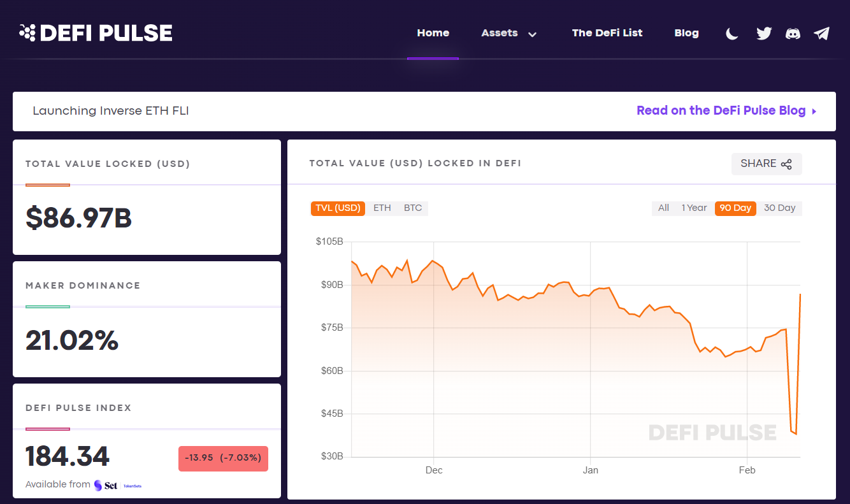Click the $75B axis label
The height and width of the screenshot is (504, 850).
click(331, 328)
